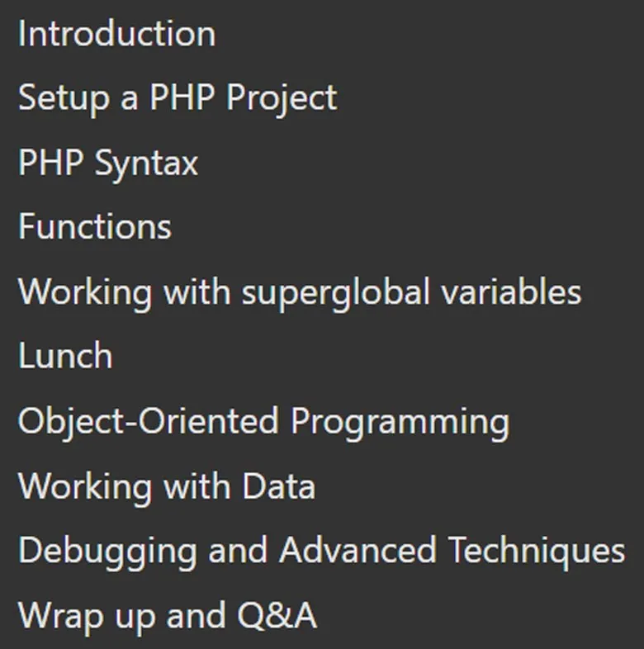Pick the Functions list item

[95, 226]
